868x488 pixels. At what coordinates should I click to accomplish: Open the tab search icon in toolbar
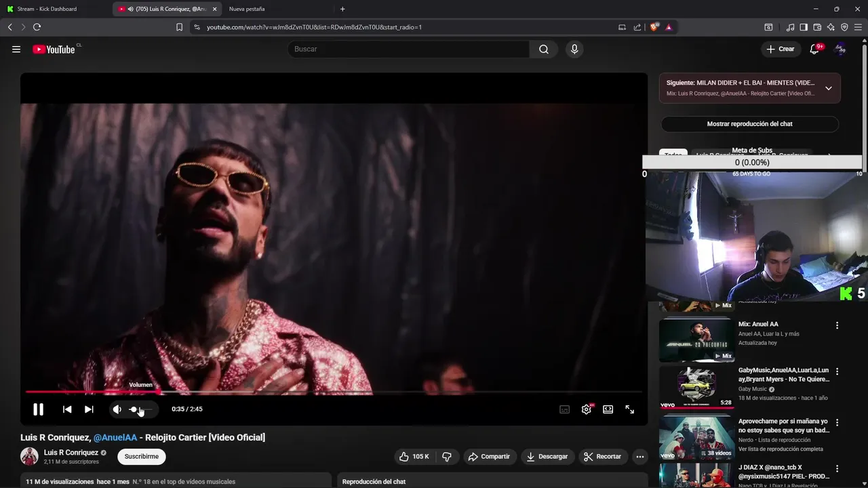click(768, 27)
